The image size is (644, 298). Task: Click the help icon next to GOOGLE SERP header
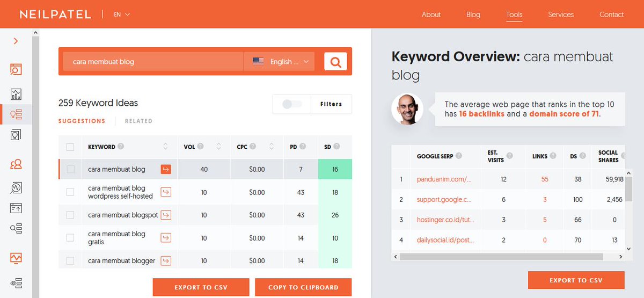[x=459, y=156]
